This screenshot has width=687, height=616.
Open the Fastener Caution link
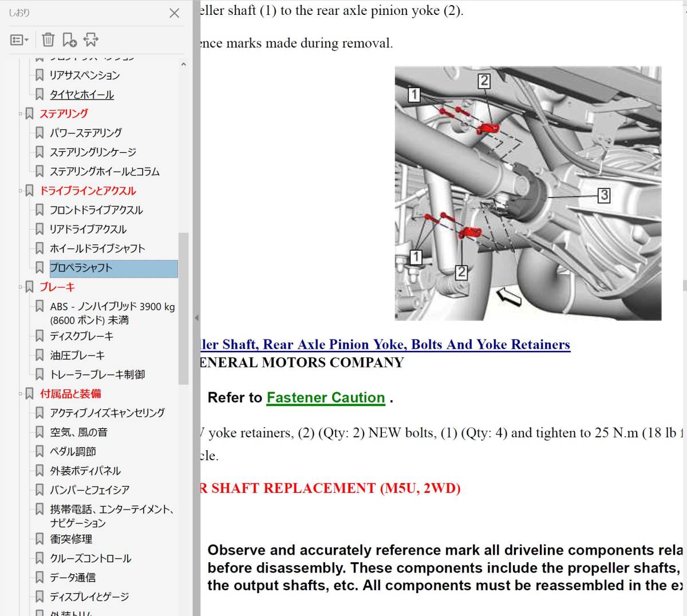[325, 397]
